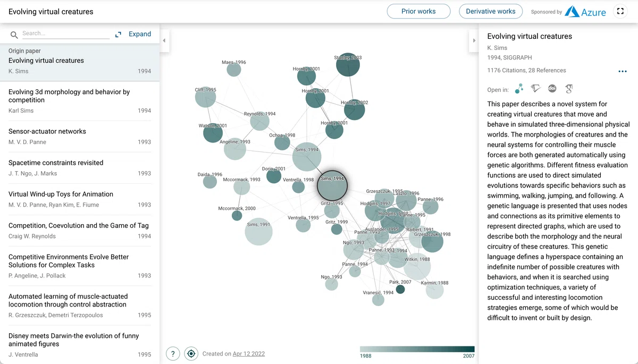Viewport: 638px width, 364px height.
Task: Toggle fullscreen mode icon
Action: tap(620, 11)
